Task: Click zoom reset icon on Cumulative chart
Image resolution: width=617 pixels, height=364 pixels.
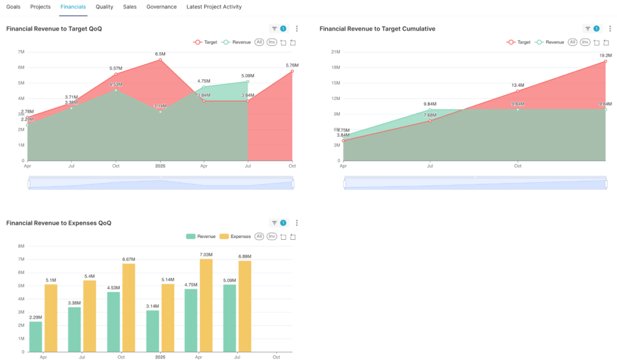Action: point(606,42)
